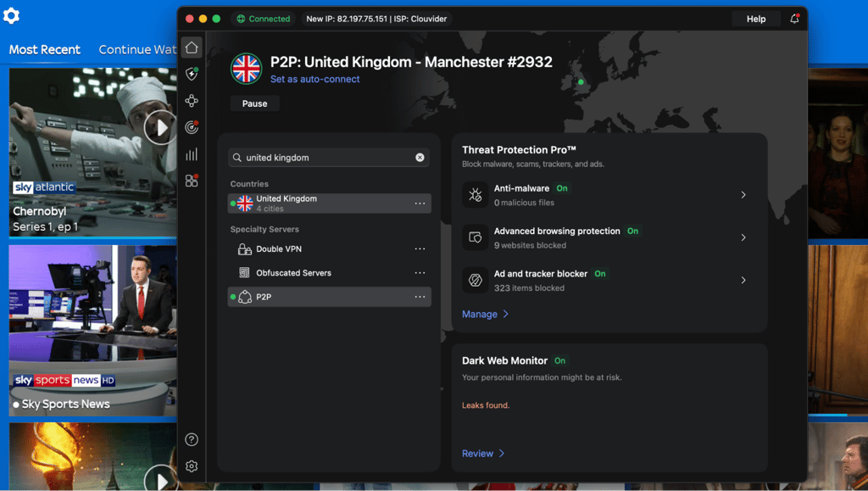
Task: Click Dark Web Monitor On badge
Action: (559, 361)
